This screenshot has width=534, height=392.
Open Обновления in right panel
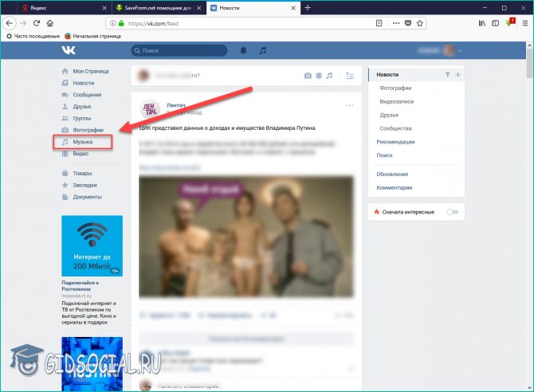(x=392, y=174)
